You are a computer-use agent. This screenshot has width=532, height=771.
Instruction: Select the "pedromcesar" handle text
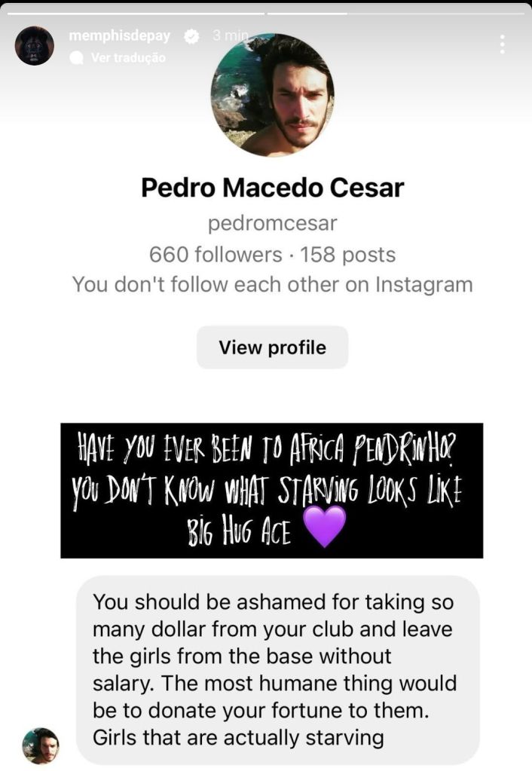coord(272,223)
